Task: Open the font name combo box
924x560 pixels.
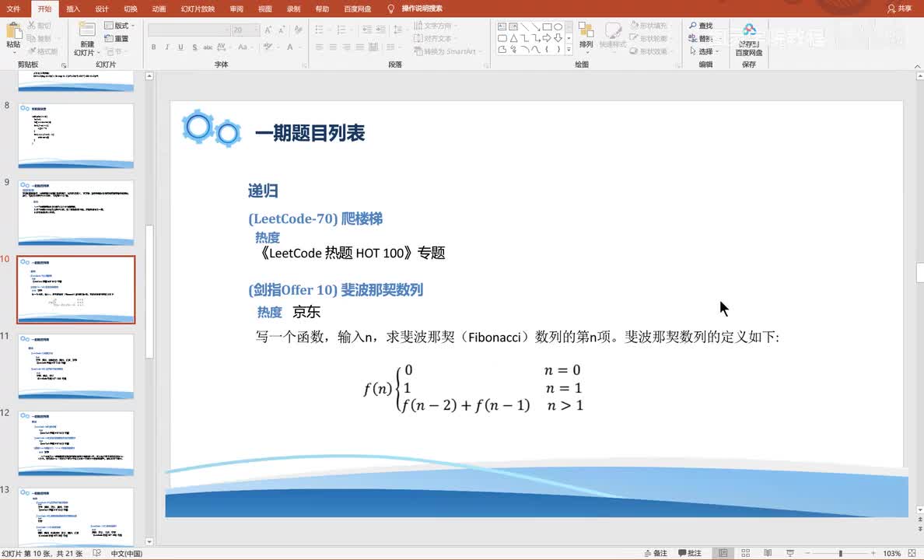Action: [x=188, y=30]
